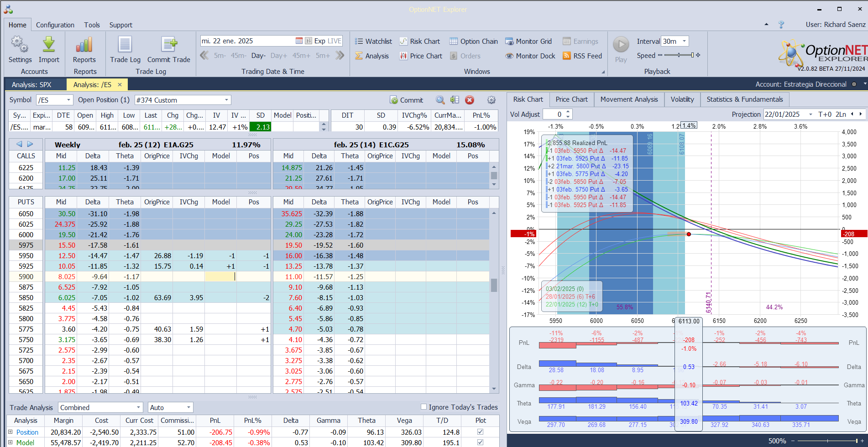This screenshot has width=868, height=447.
Task: Switch to Statistics & Fundamentals tab
Action: (744, 99)
